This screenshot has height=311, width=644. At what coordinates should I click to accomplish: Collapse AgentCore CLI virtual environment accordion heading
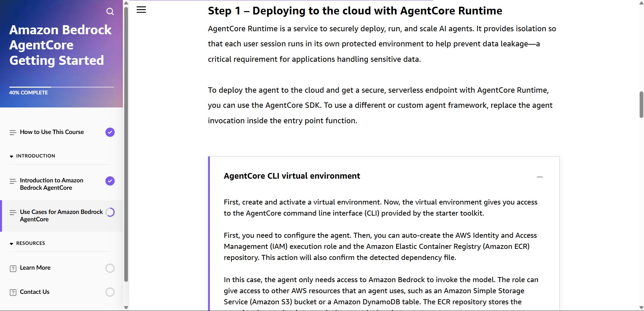click(292, 176)
